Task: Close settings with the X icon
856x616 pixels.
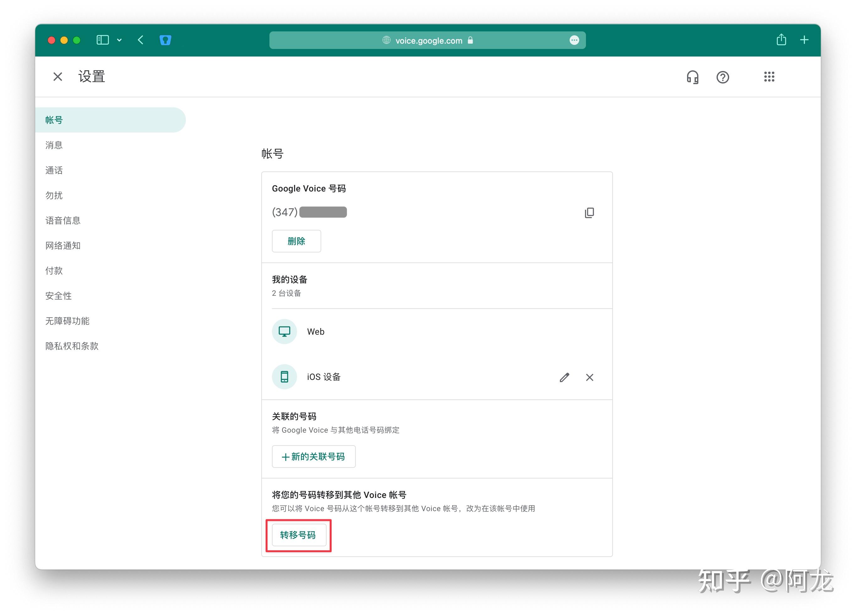Action: (58, 77)
